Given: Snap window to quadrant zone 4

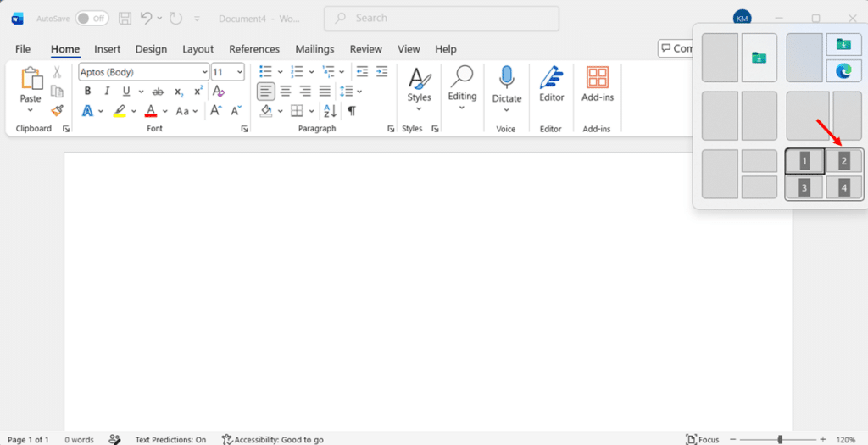Looking at the screenshot, I should point(844,187).
